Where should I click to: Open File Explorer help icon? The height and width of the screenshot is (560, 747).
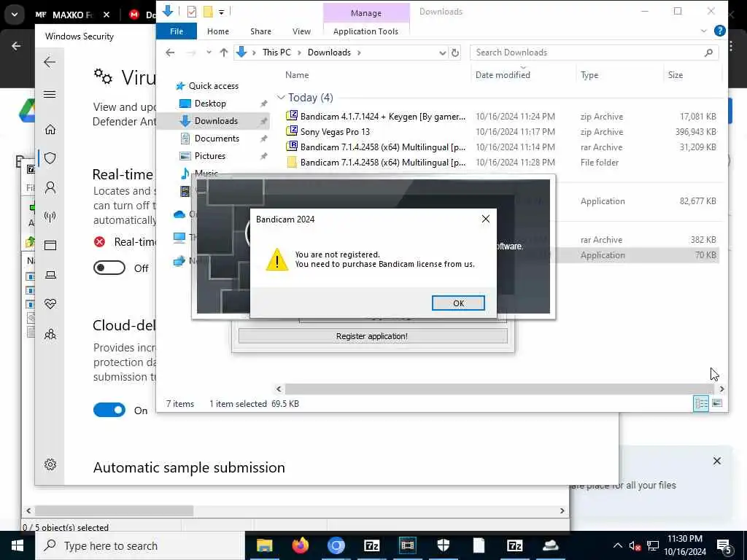click(719, 31)
